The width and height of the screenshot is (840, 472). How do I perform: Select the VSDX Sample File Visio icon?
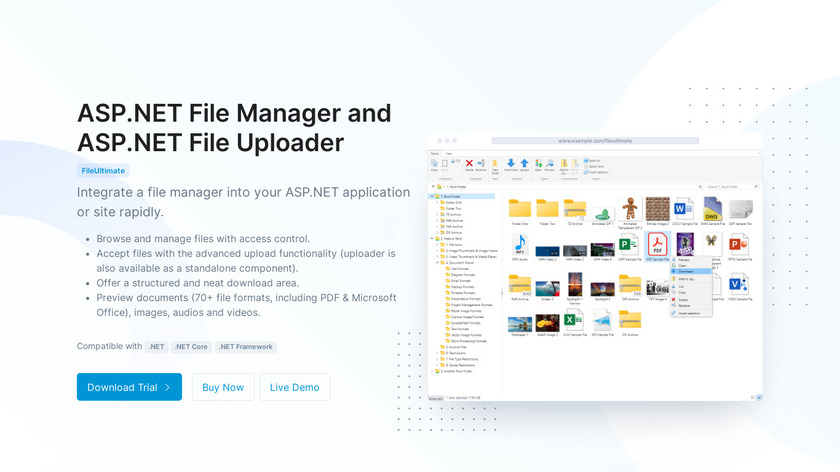click(739, 284)
